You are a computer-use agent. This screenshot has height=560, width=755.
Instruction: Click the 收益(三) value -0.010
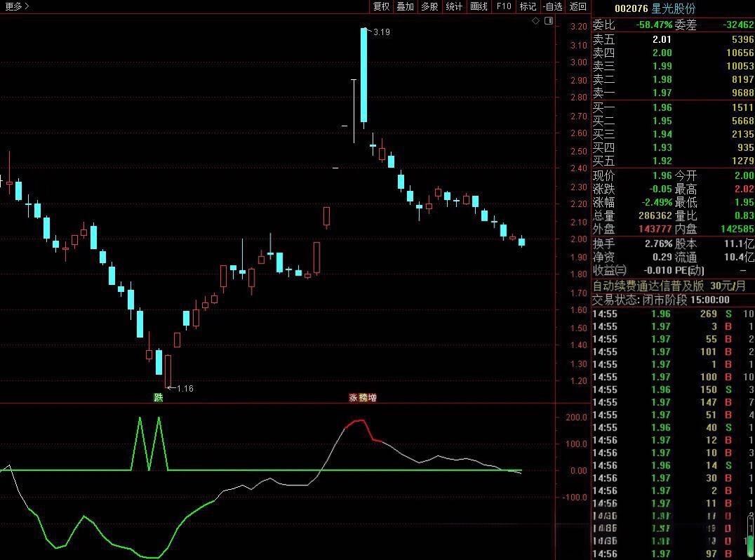(x=657, y=271)
